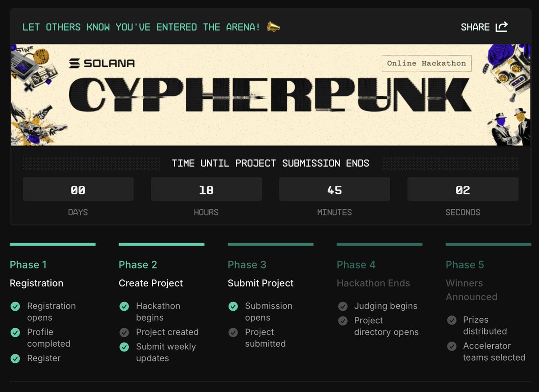
Task: Click the 'Accelerator teams selected' text
Action: coord(494,352)
